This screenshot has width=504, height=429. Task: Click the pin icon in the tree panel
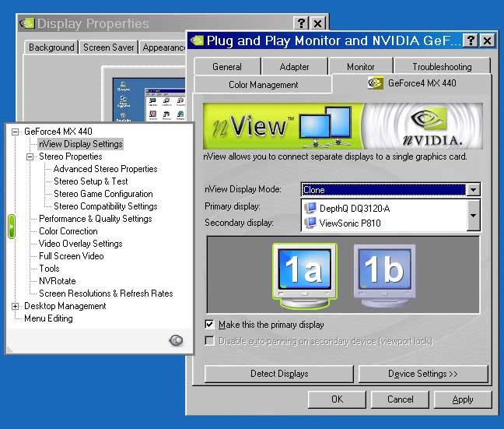[x=176, y=340]
